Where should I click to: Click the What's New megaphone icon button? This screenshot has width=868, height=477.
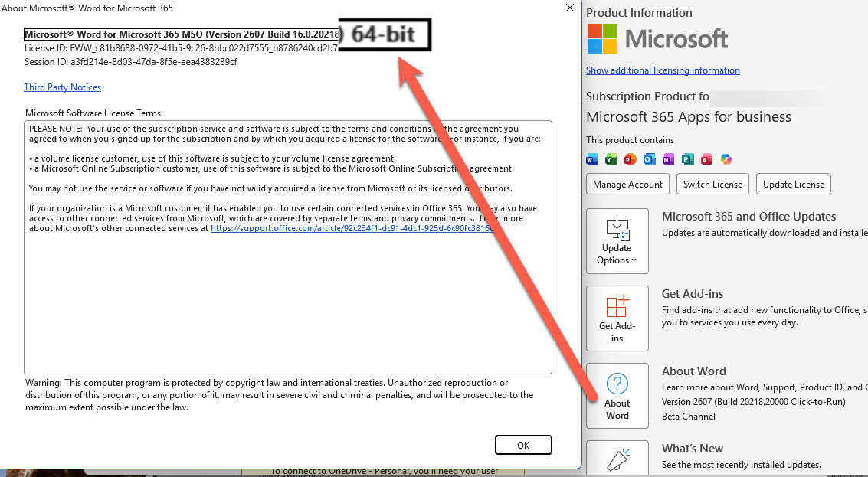pyautogui.click(x=617, y=458)
